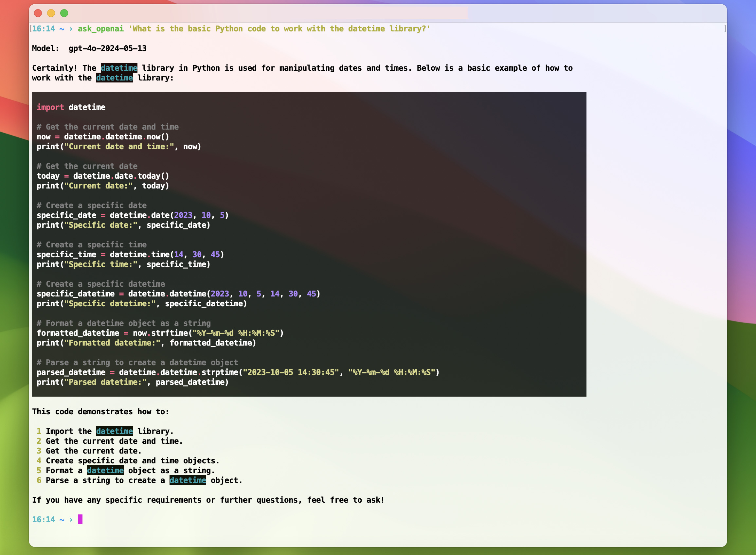Click the 'now = datetime.datetime.now()' line
This screenshot has width=756, height=555.
click(x=103, y=137)
